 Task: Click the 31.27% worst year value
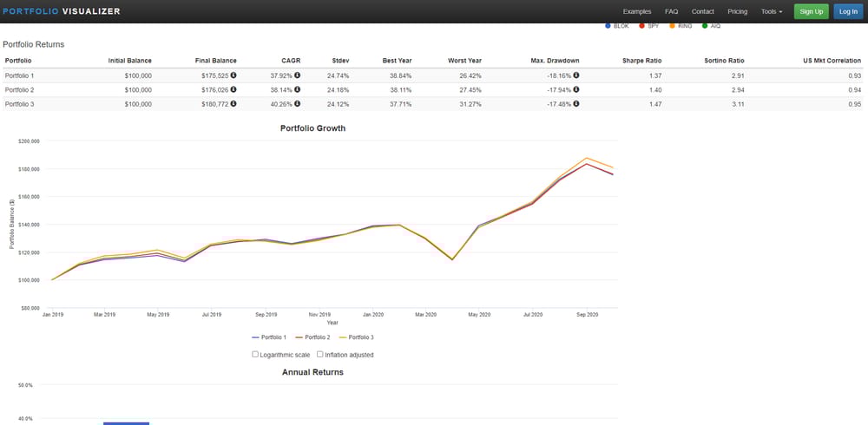coord(470,103)
